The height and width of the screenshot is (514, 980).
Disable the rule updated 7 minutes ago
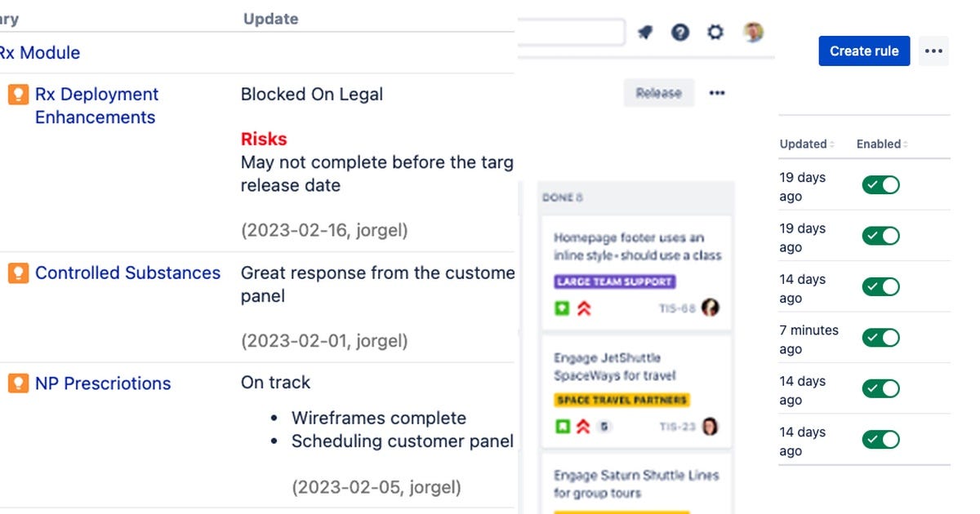[880, 338]
